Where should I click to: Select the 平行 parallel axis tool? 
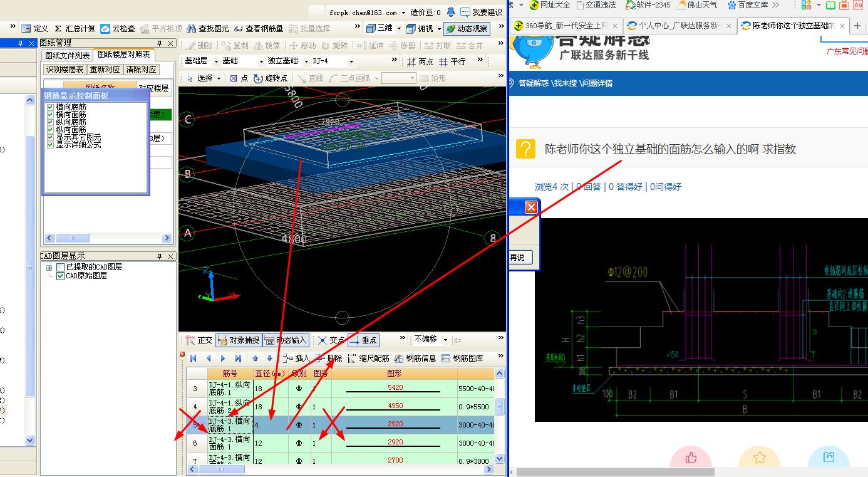tap(452, 61)
